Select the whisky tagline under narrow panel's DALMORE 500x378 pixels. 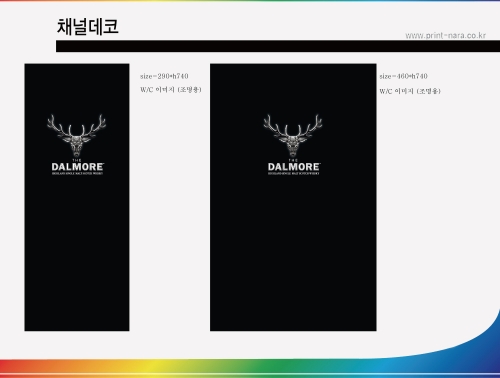pos(77,173)
